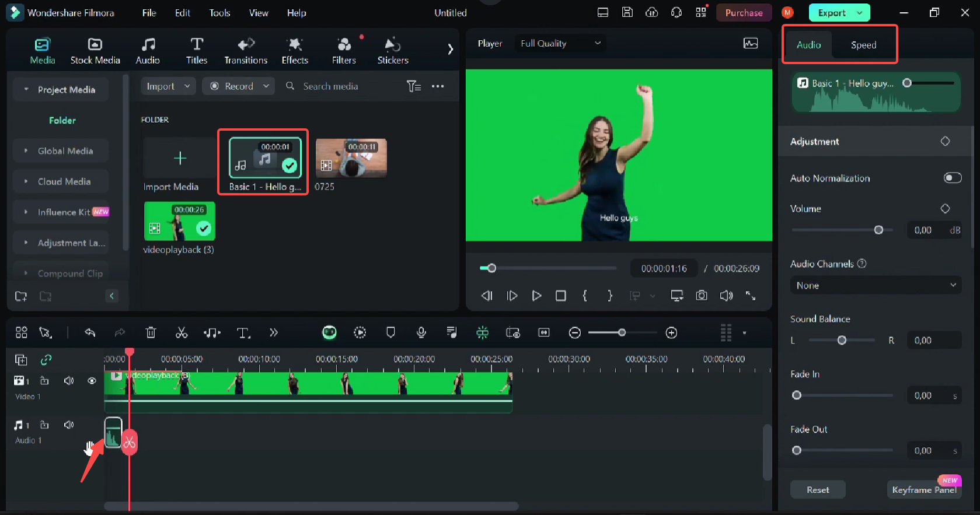Click the undo arrow in timeline toolbar

[90, 332]
